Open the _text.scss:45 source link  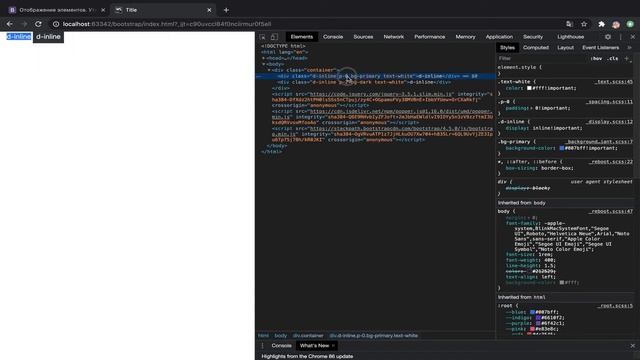click(613, 82)
